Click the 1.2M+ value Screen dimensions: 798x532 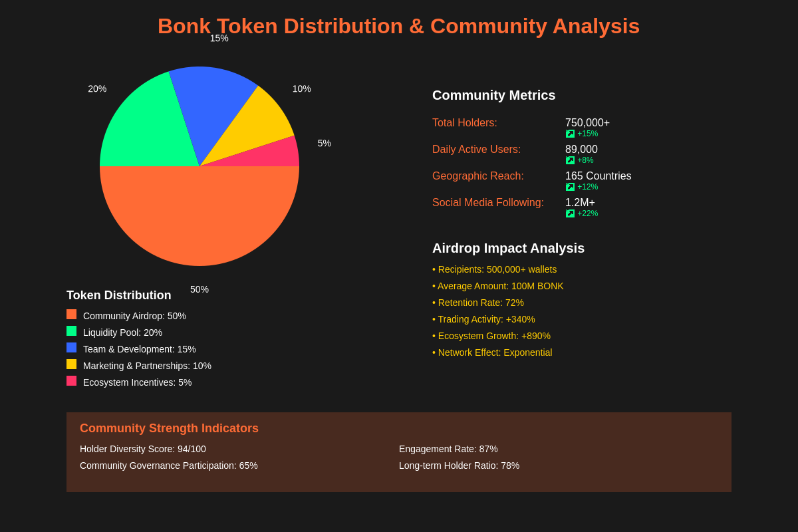coord(580,203)
